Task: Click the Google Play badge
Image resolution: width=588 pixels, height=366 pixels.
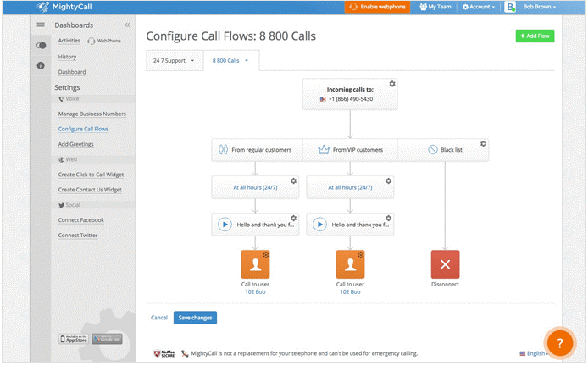Action: [x=108, y=339]
